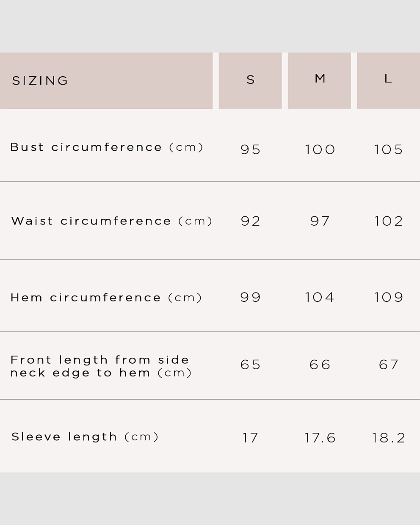Click sleeve length value 18.2
420x525 pixels.
[389, 438]
